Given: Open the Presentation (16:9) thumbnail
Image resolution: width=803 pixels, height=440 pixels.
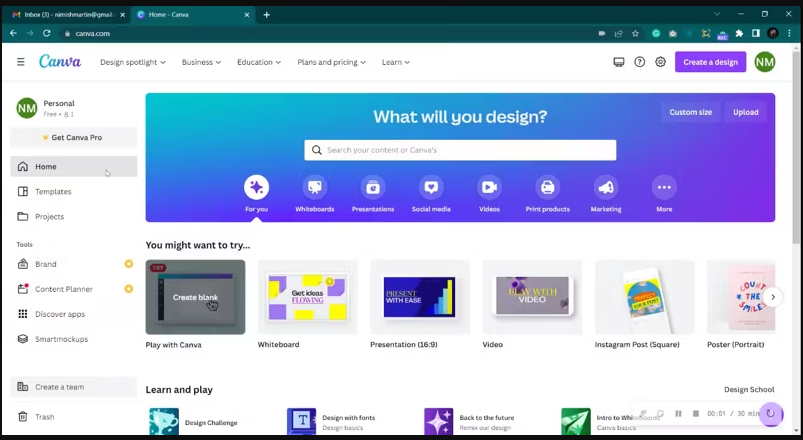Looking at the screenshot, I should pyautogui.click(x=420, y=297).
